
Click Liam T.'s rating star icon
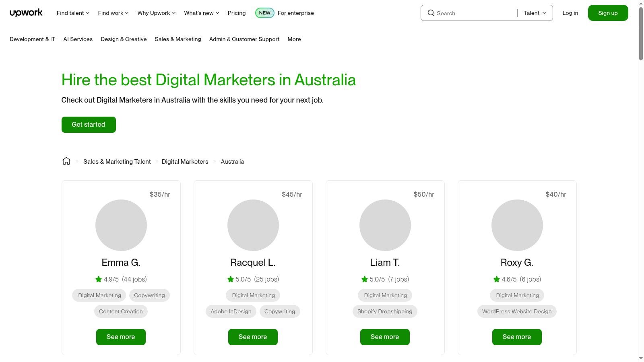coord(365,279)
